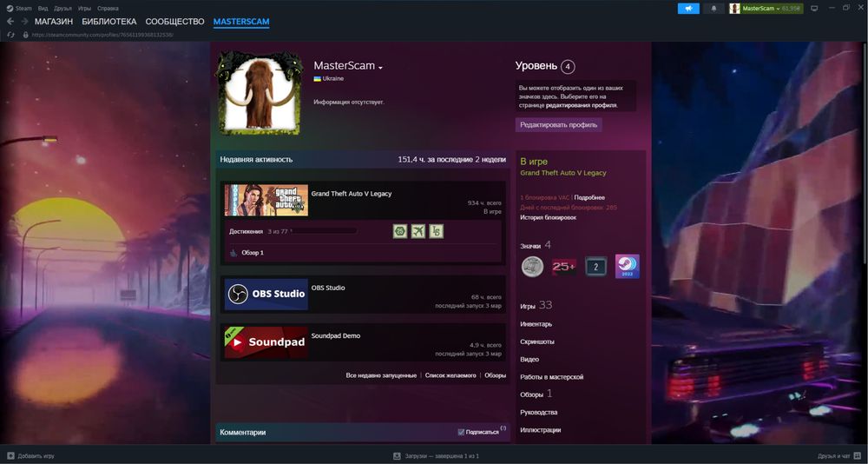Open the announcements megaphone button
Screen dimensions: 868x464
(x=688, y=9)
